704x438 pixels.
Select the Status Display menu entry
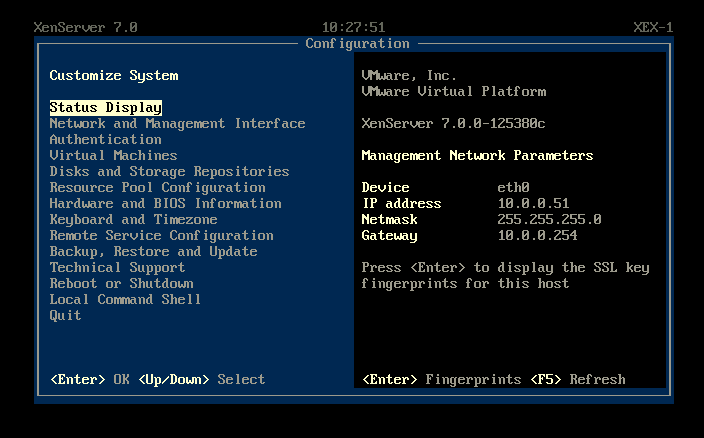click(106, 108)
